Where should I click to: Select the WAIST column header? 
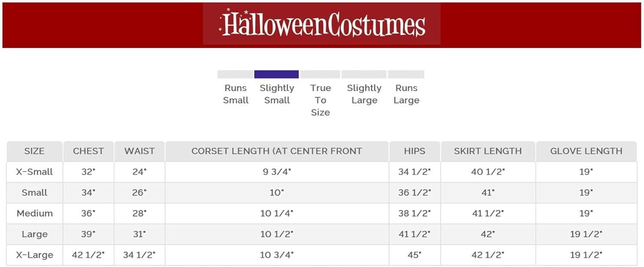point(139,151)
